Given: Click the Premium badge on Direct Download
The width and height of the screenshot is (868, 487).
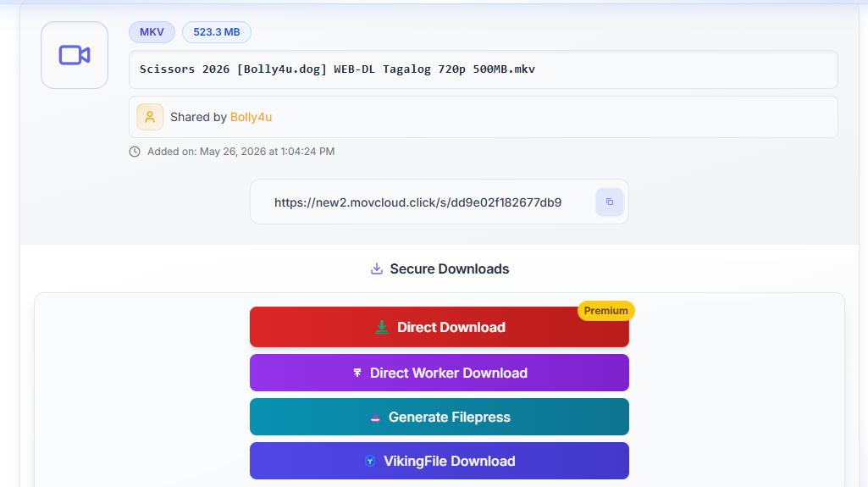Looking at the screenshot, I should [x=605, y=311].
